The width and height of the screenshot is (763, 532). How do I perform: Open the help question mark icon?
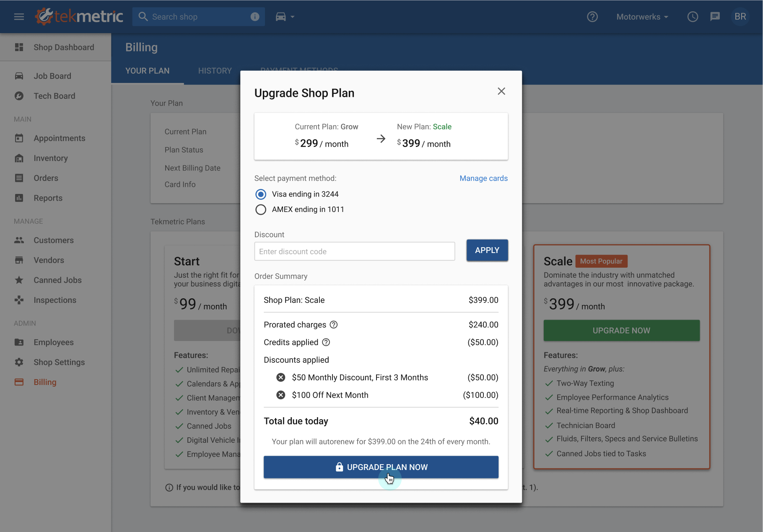point(592,17)
